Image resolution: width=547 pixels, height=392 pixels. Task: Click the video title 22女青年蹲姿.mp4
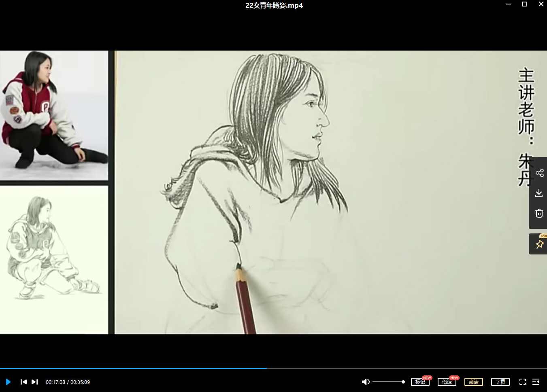[274, 5]
